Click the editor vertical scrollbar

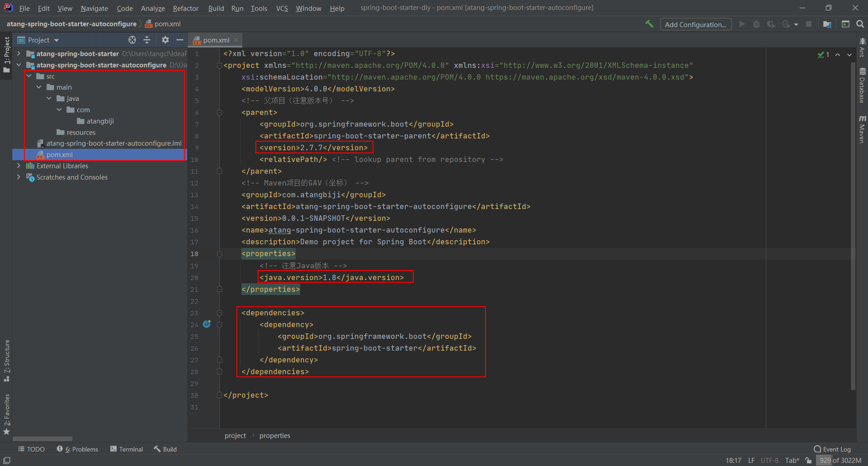[853, 226]
